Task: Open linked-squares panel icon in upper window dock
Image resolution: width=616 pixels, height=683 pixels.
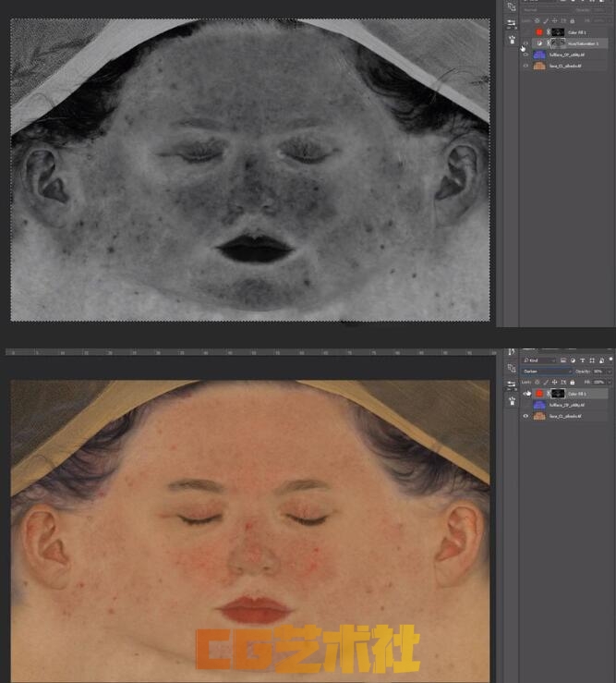Action: (x=512, y=7)
